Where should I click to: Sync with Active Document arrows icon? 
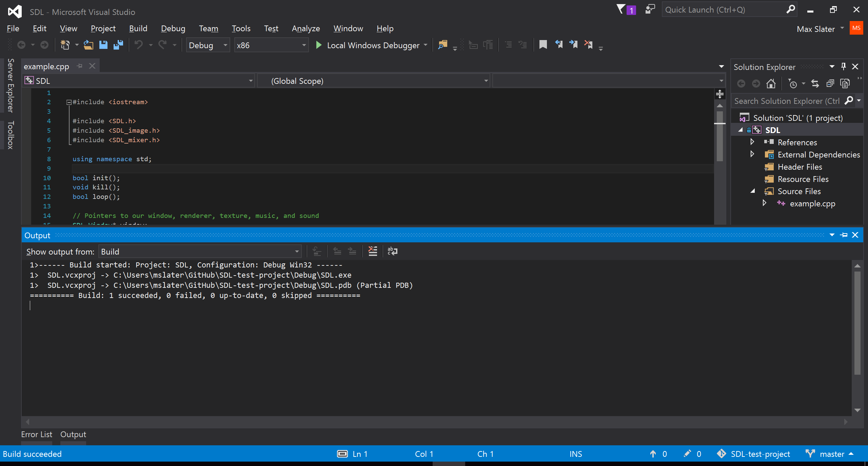pos(815,83)
